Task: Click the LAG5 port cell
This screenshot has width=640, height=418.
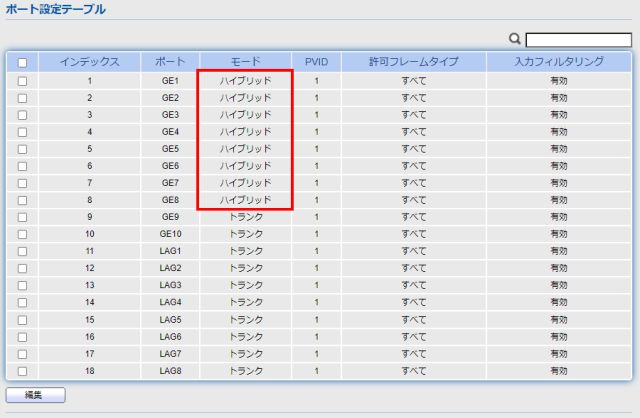Action: pyautogui.click(x=170, y=320)
